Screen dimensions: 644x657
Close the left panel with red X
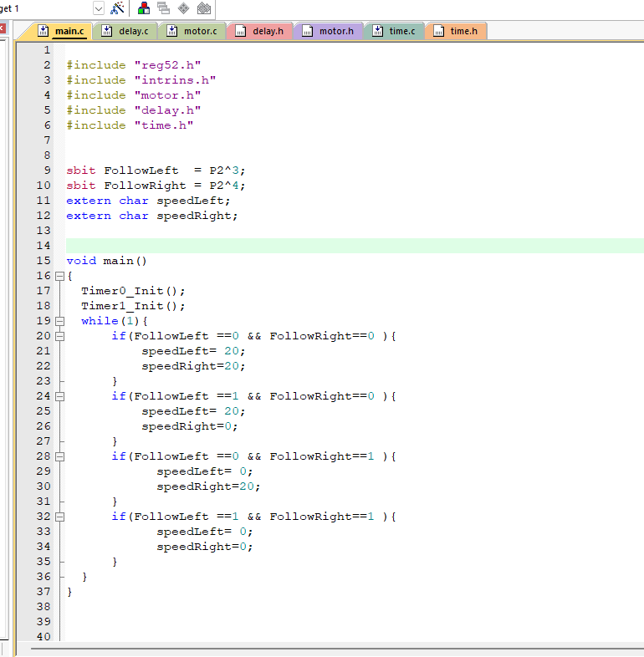(x=3, y=28)
